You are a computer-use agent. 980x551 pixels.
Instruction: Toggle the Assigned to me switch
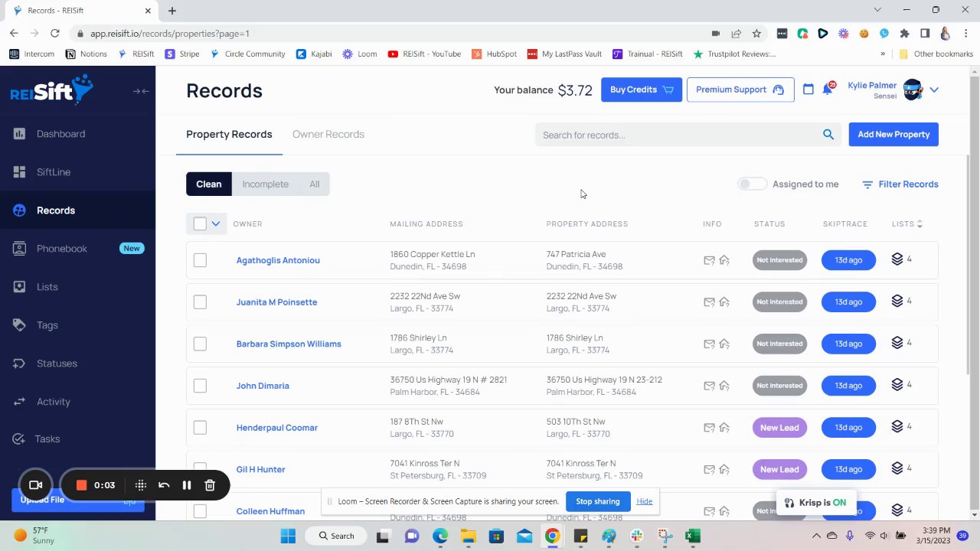coord(752,184)
